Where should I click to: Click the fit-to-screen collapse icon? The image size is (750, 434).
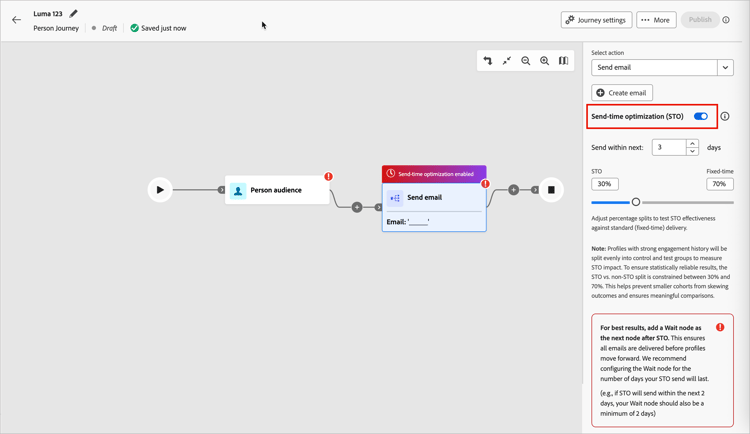click(507, 61)
